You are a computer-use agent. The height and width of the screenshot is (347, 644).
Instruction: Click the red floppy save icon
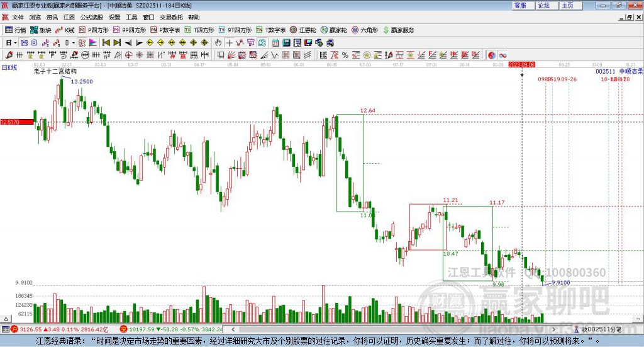(308, 43)
